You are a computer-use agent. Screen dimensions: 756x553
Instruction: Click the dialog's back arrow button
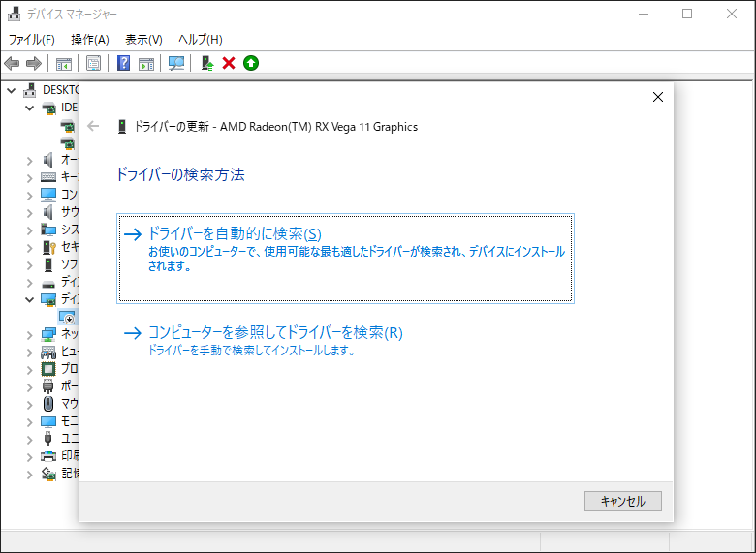[x=93, y=126]
